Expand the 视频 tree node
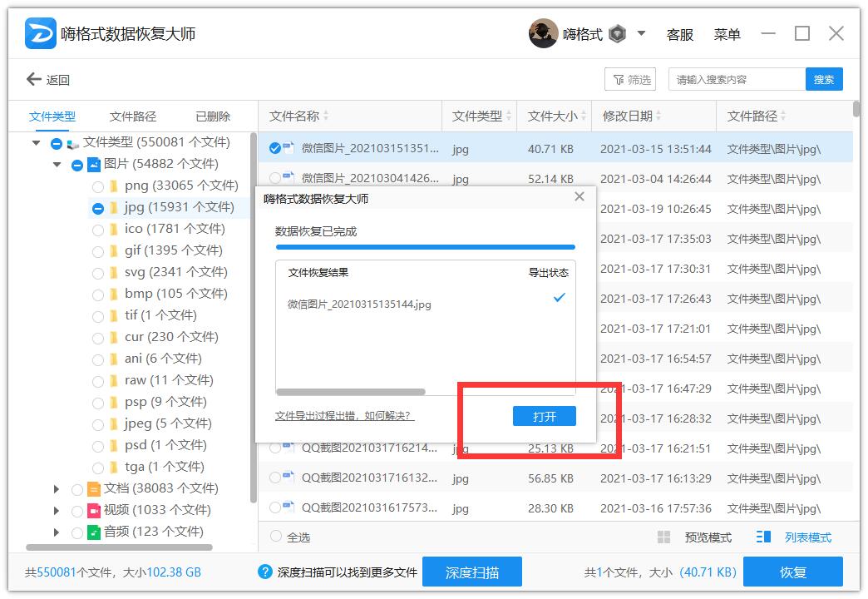The height and width of the screenshot is (599, 868). 56,510
